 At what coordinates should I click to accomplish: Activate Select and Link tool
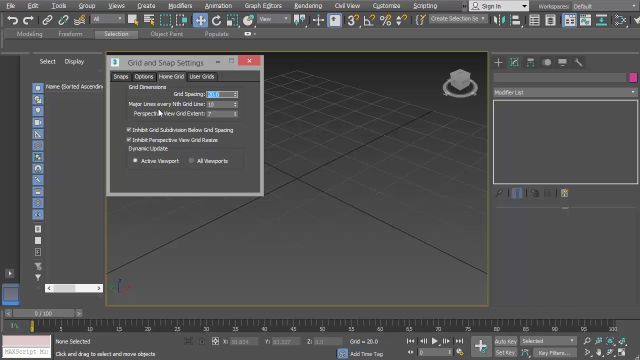(x=47, y=20)
